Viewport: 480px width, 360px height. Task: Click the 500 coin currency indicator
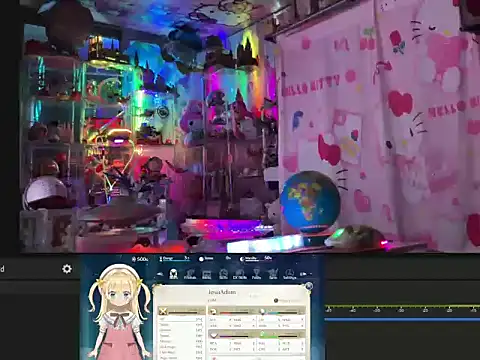[140, 259]
